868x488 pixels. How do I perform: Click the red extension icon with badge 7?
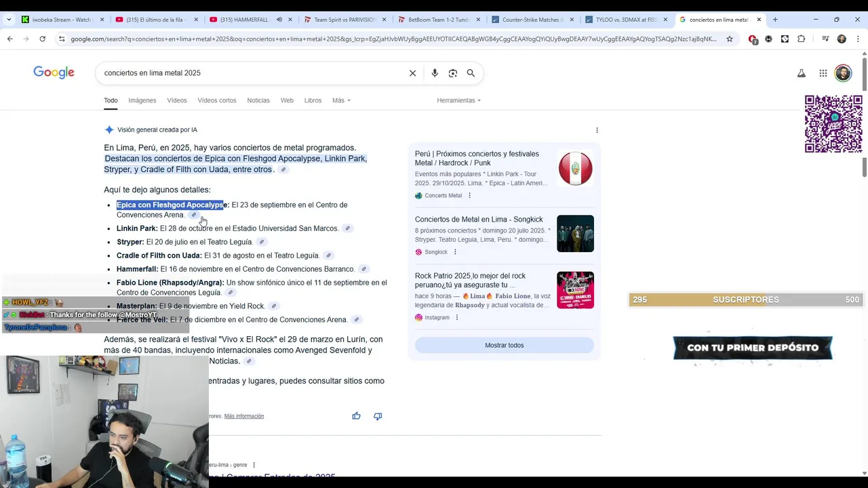tap(753, 39)
